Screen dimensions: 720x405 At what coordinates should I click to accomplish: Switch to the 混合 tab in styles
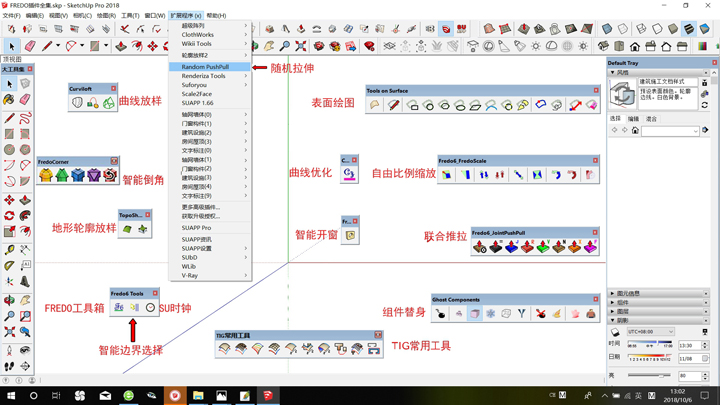click(651, 118)
